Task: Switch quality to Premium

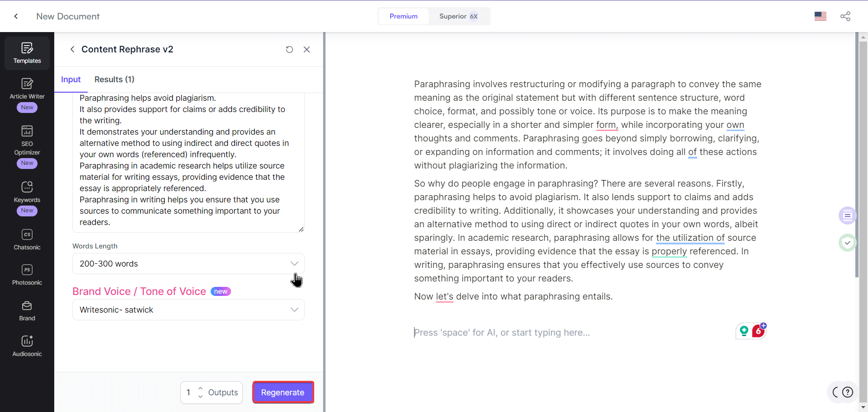Action: pyautogui.click(x=403, y=16)
